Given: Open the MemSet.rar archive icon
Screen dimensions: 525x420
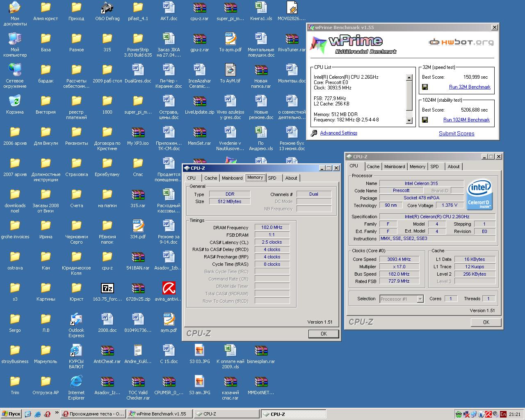Looking at the screenshot, I should point(199,132).
